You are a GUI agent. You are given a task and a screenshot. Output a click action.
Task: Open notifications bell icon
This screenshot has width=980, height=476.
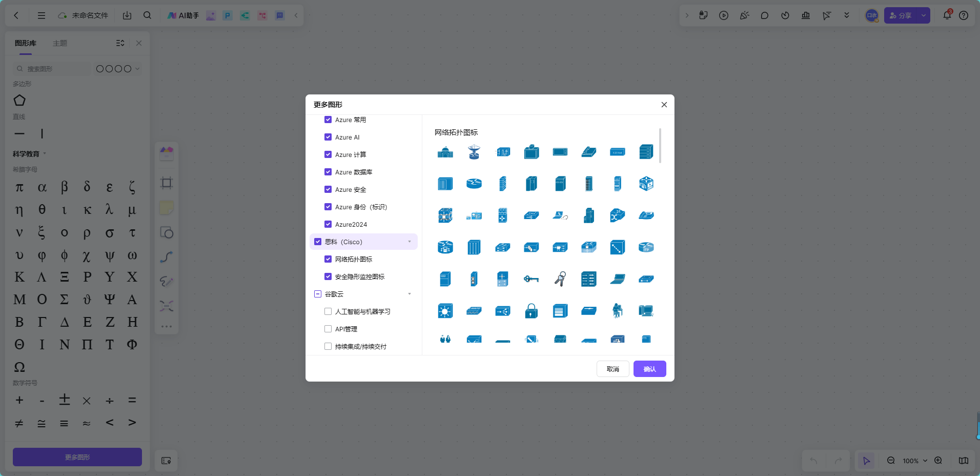pos(947,15)
